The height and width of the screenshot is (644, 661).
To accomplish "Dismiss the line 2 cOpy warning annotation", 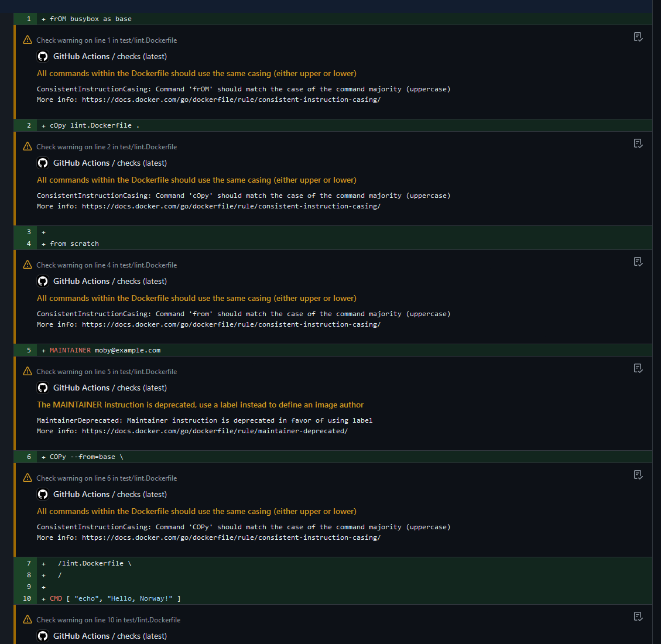I will click(638, 143).
